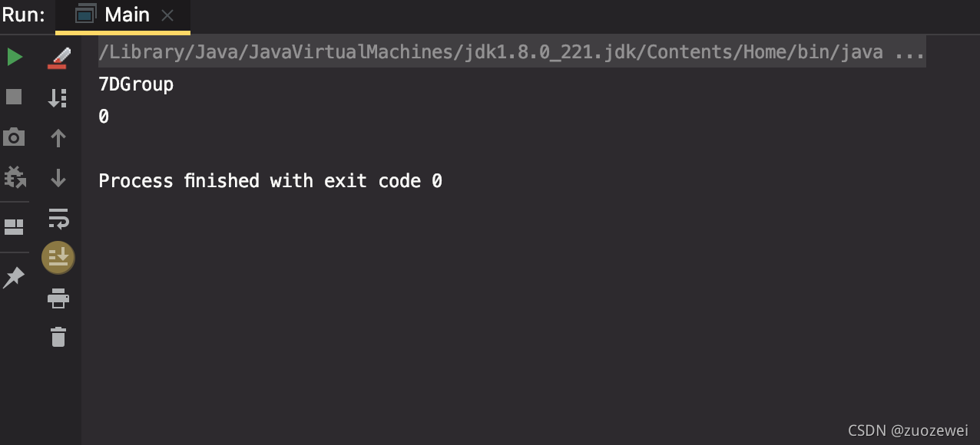This screenshot has width=980, height=445.
Task: Toggle scroll to end of console
Action: [58, 258]
